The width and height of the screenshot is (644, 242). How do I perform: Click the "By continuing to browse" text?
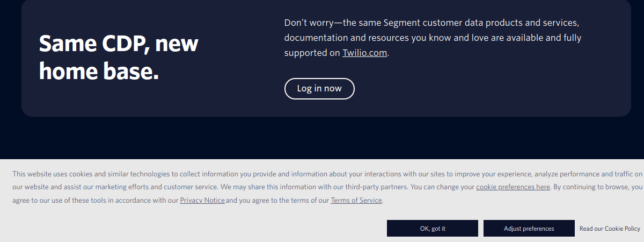click(x=590, y=187)
